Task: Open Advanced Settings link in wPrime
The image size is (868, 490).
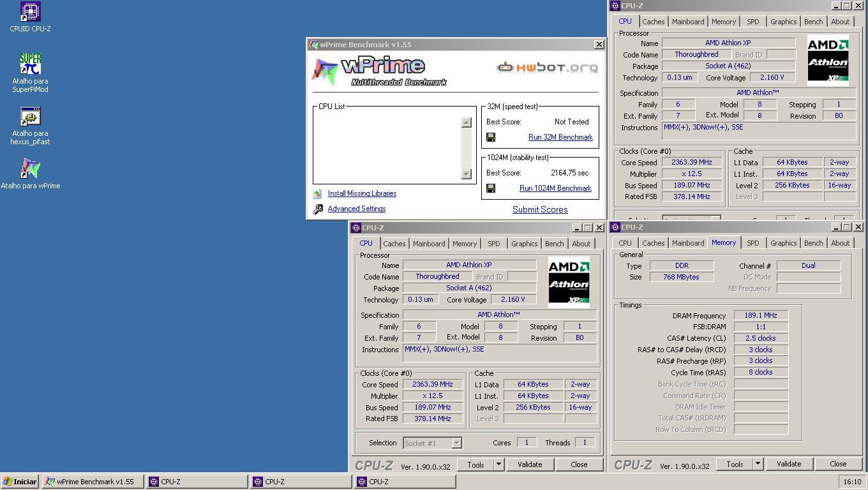Action: click(357, 209)
